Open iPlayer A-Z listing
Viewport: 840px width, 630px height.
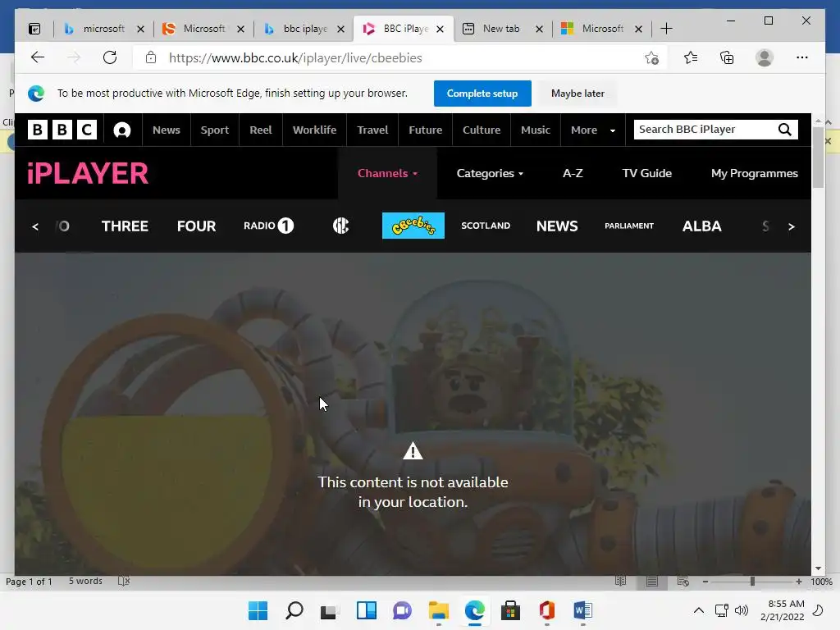coord(573,173)
